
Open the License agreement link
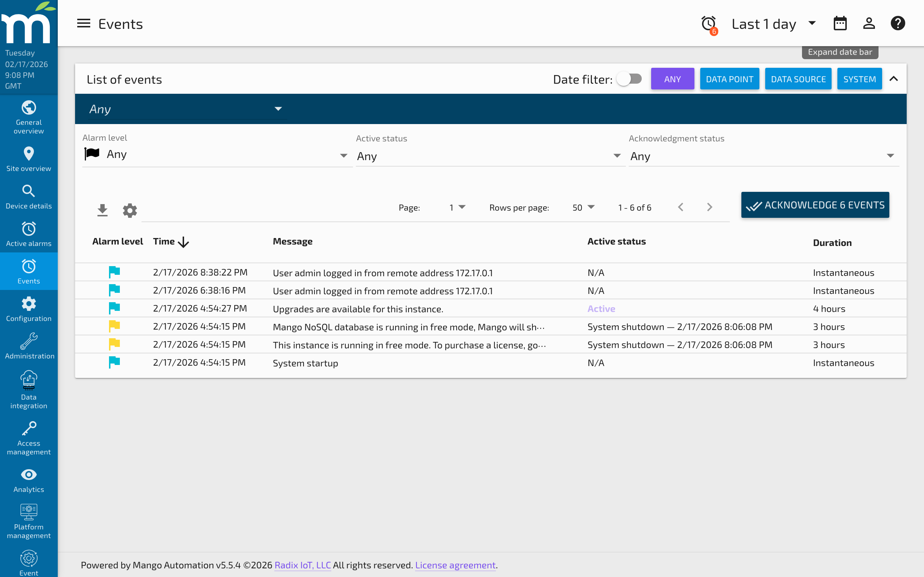point(455,565)
